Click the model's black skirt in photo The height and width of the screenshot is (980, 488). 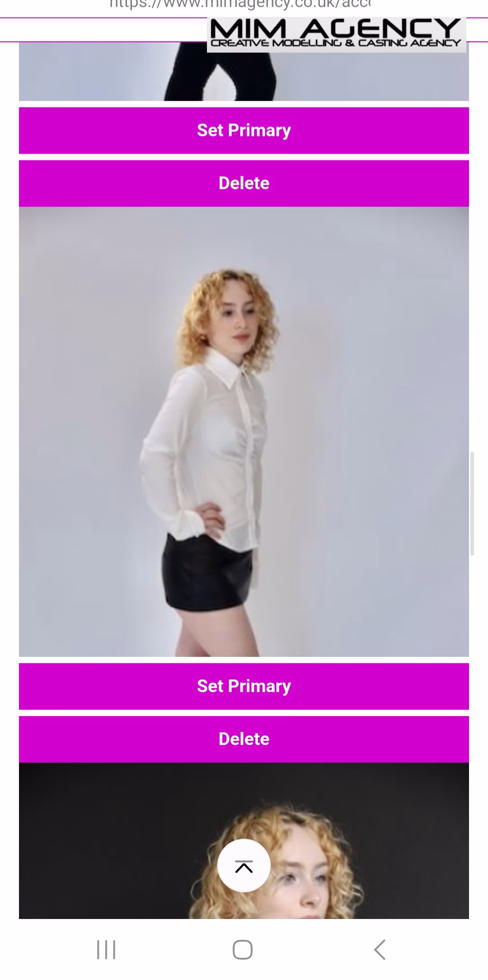[x=207, y=573]
